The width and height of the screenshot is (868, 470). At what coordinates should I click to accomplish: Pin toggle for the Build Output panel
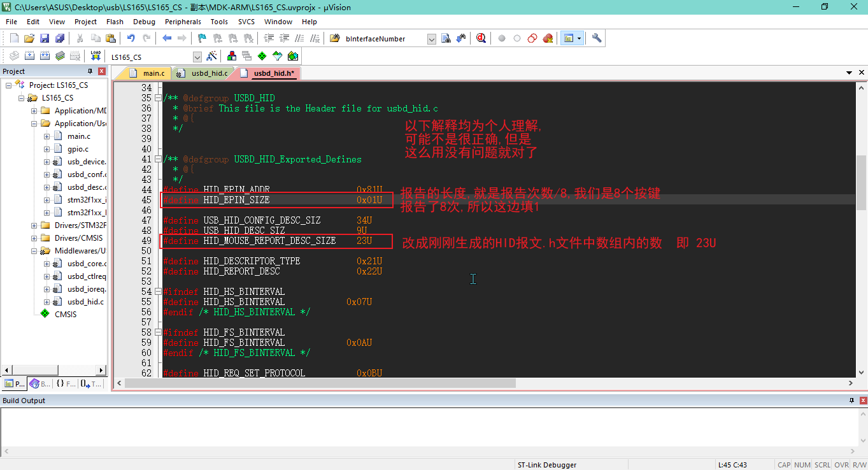click(x=851, y=401)
